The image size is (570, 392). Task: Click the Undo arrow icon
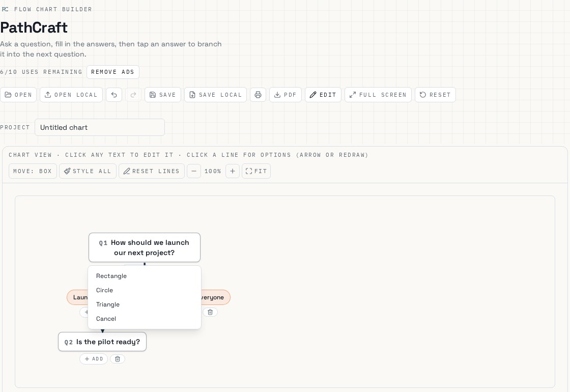pyautogui.click(x=114, y=95)
